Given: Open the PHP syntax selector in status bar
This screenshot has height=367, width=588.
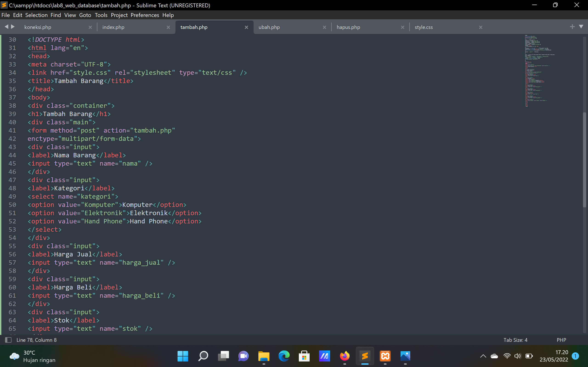Looking at the screenshot, I should point(561,340).
